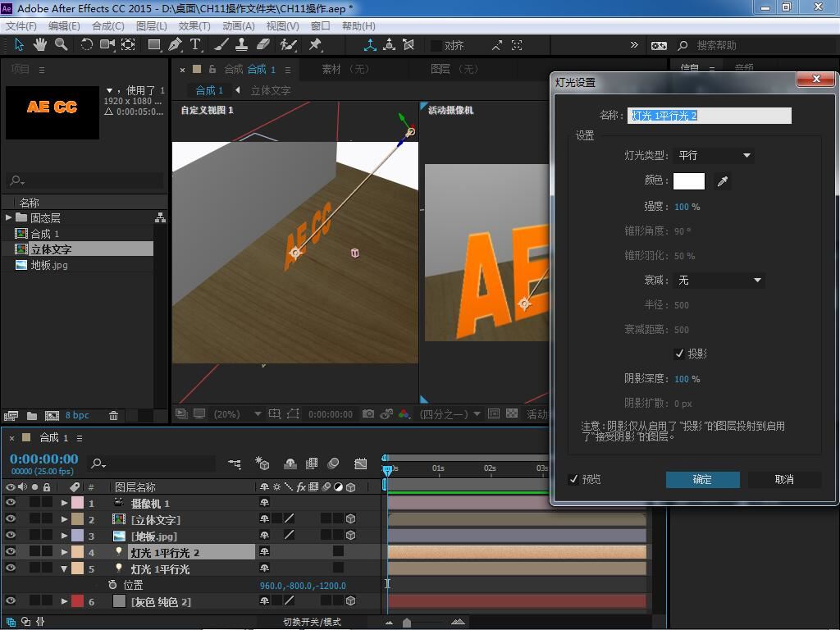The height and width of the screenshot is (630, 840).
Task: Hide the 立体文字 layer
Action: (10, 518)
